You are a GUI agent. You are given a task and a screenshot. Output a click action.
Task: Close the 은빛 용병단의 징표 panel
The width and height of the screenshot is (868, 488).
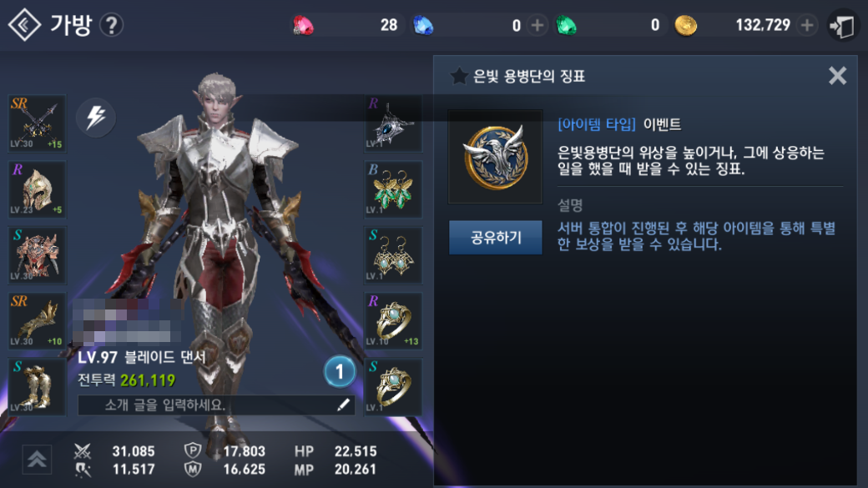point(838,75)
